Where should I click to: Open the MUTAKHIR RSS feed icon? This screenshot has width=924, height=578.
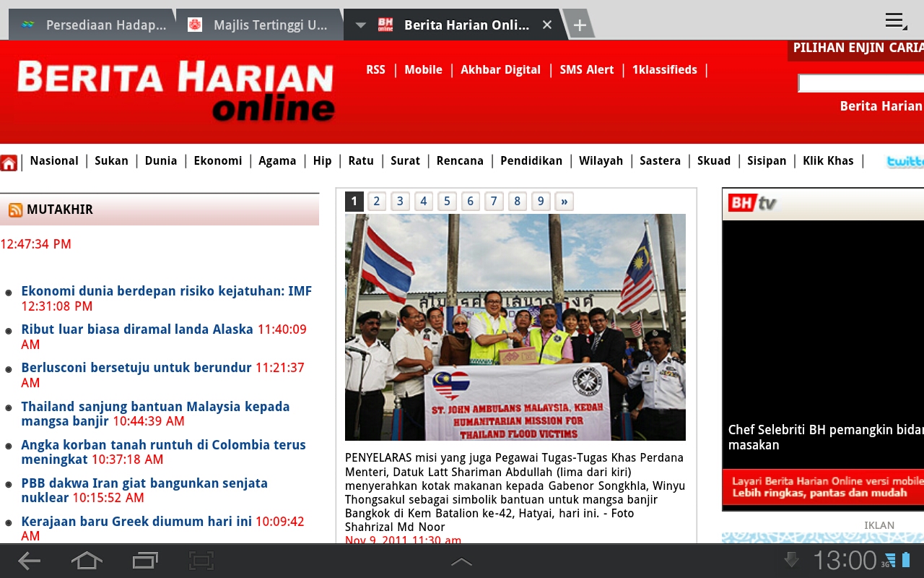coord(15,210)
